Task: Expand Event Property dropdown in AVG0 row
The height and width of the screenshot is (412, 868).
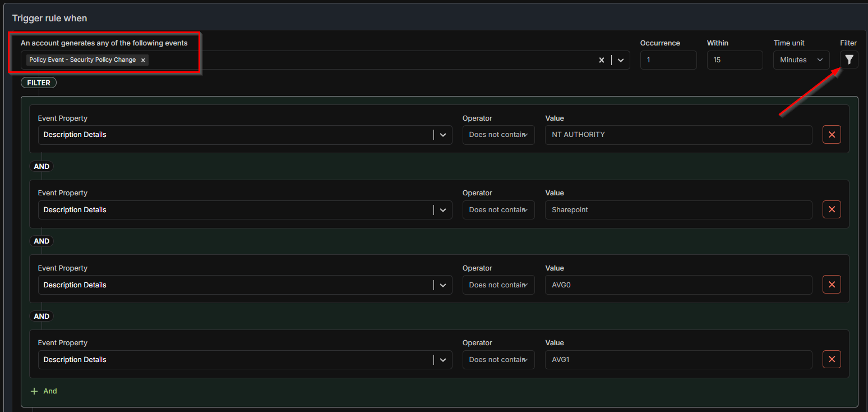Action: 442,285
